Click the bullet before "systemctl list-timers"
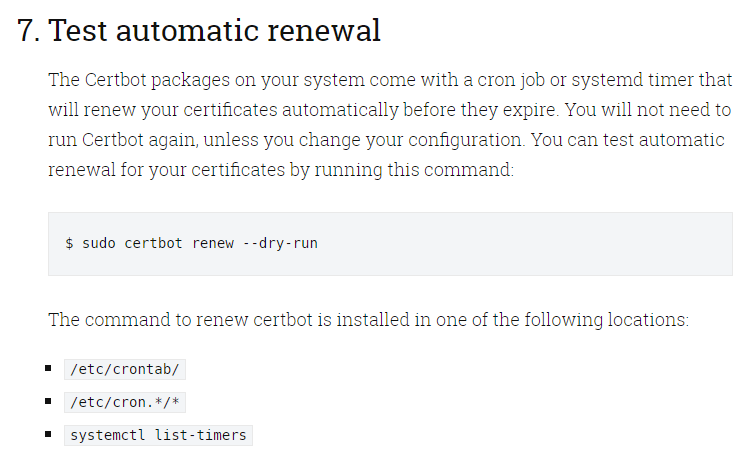Viewport: 752px width, 463px height. pyautogui.click(x=48, y=434)
